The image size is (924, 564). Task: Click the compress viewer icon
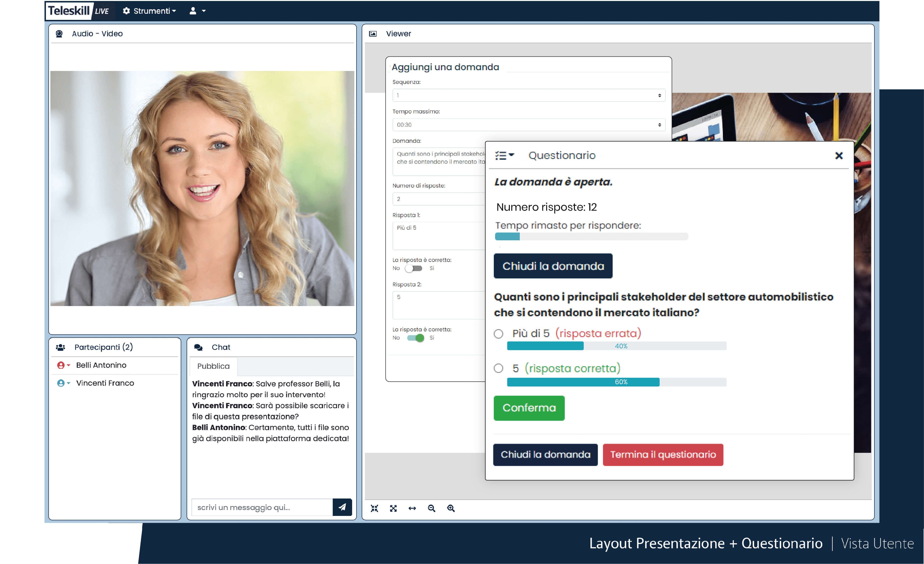point(374,508)
